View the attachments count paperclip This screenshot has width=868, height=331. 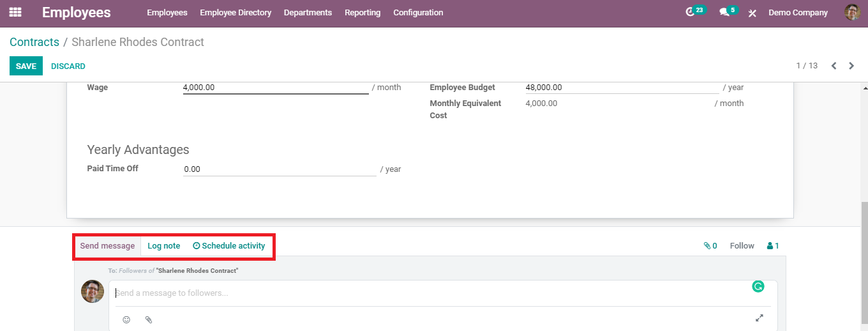point(710,246)
